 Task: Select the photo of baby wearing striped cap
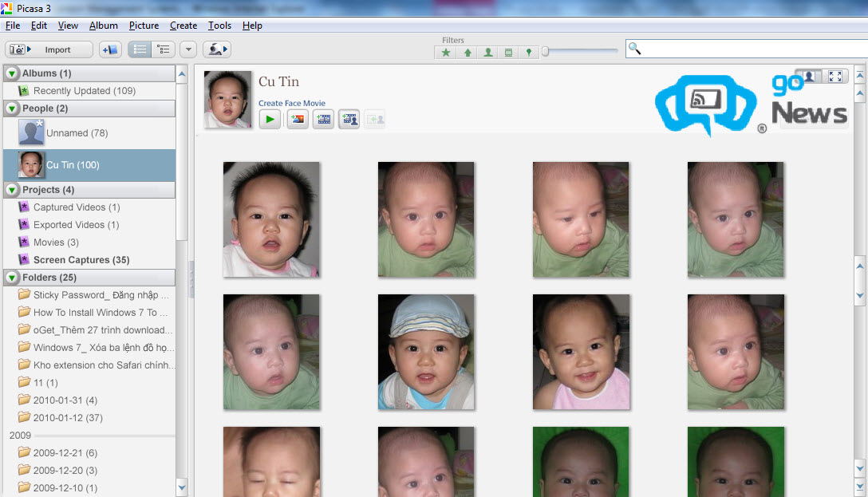[426, 352]
